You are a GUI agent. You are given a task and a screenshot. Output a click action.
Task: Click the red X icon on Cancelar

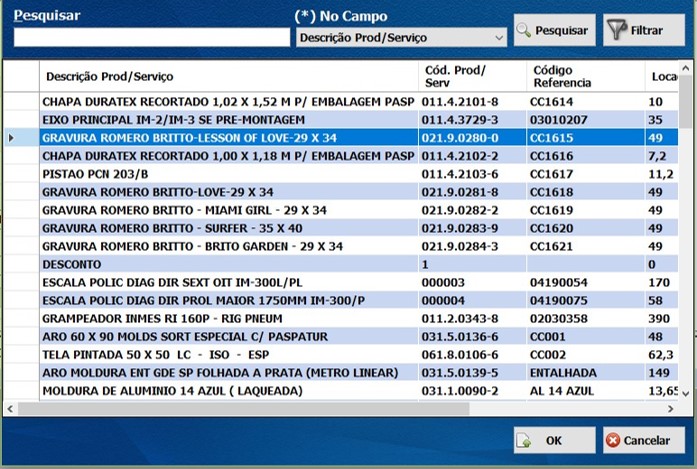point(613,441)
